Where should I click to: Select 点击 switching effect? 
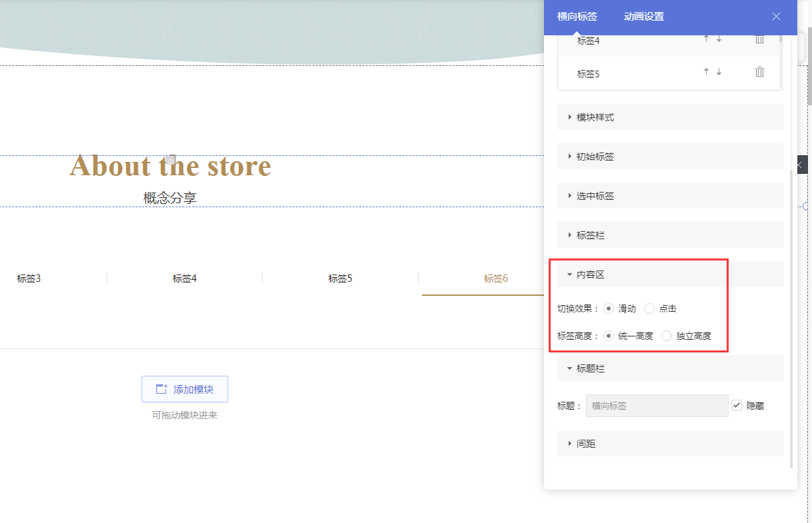[x=649, y=308]
